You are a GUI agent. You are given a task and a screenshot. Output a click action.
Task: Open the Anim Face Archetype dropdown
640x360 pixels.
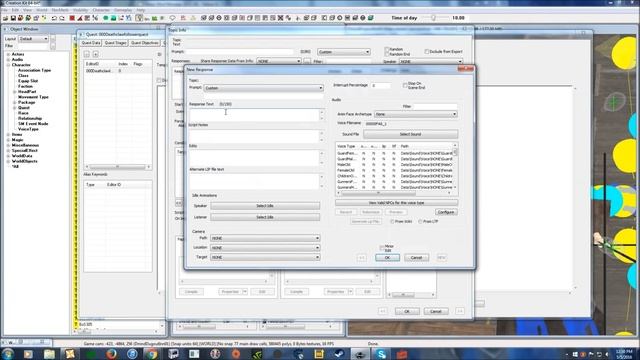coord(416,114)
